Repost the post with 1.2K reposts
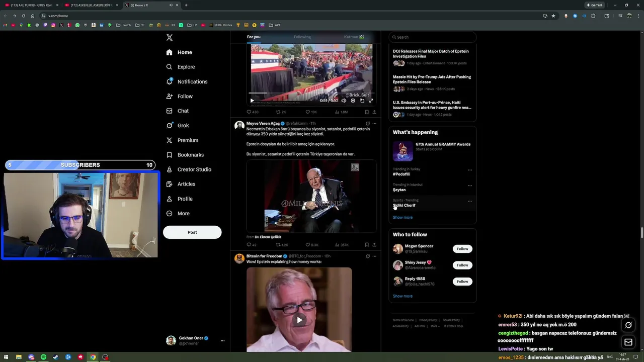644x362 pixels. [282, 245]
